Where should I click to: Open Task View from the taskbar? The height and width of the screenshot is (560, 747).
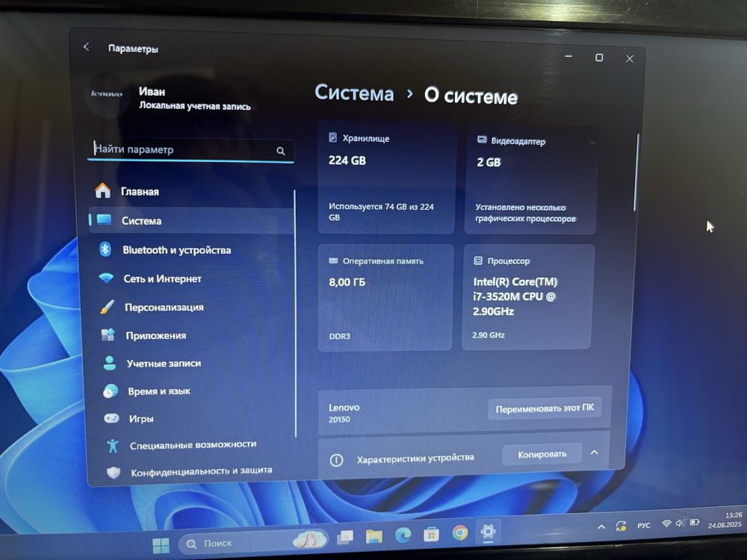[345, 537]
